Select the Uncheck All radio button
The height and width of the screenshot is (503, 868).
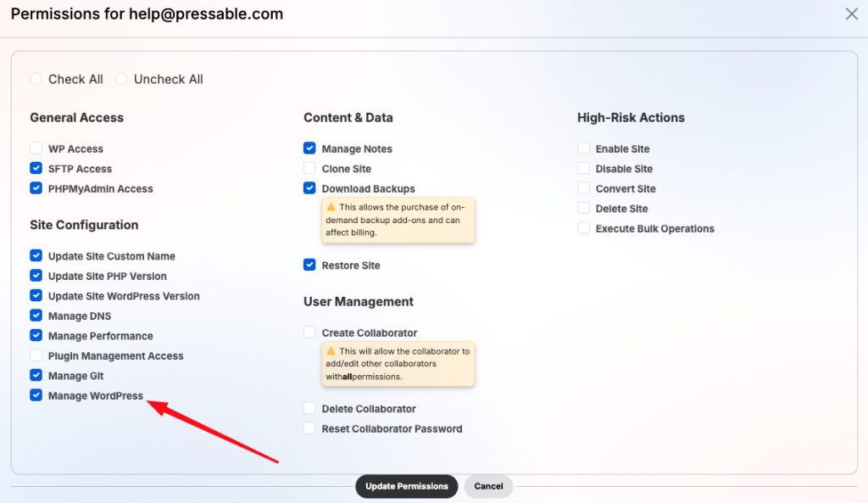click(x=122, y=79)
